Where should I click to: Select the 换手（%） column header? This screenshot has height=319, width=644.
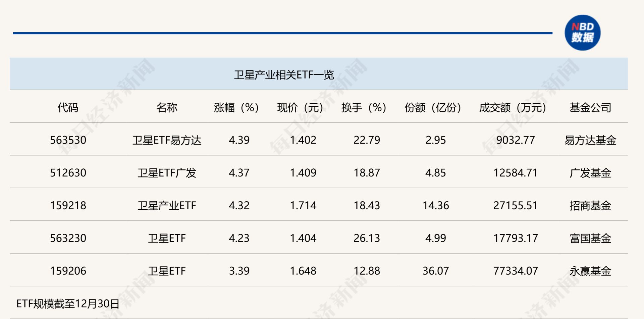tap(364, 108)
